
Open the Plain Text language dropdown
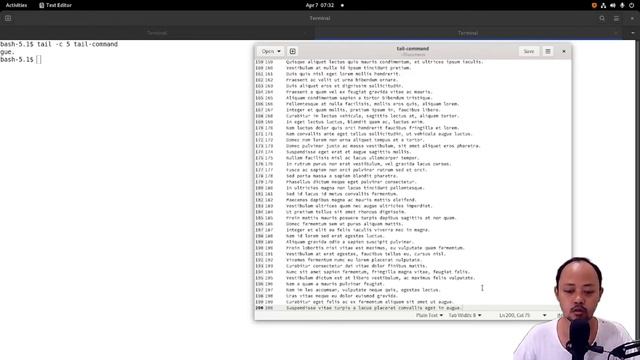pos(429,315)
